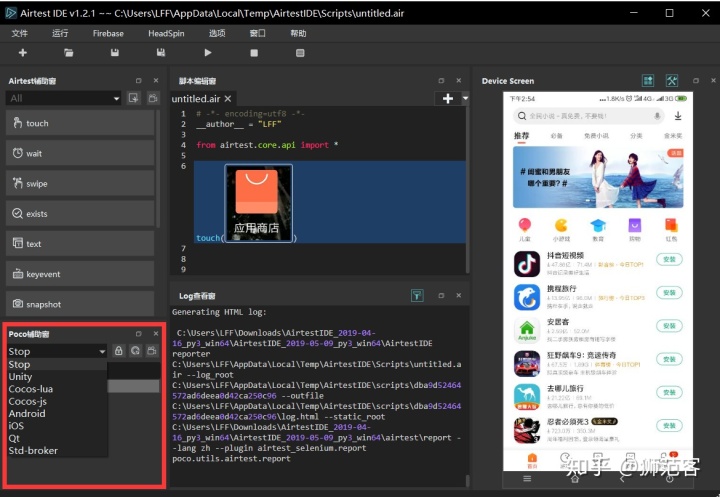
Task: Insert a snapshot command
Action: point(80,304)
